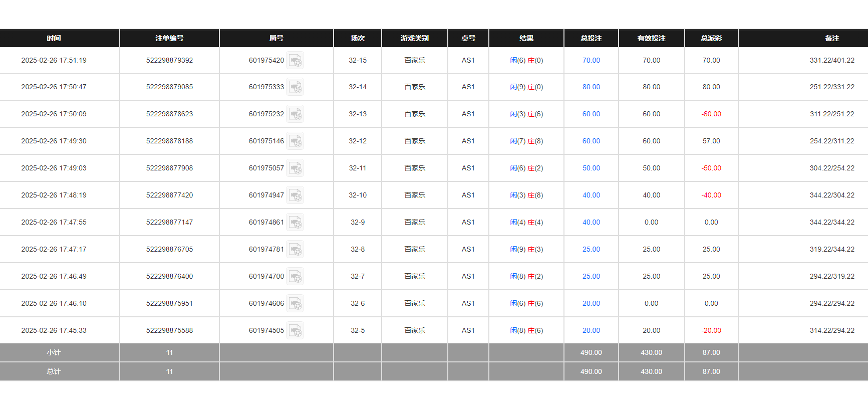Viewport: 868px width, 402px height.
Task: Select bet number 522298879392
Action: tap(169, 60)
